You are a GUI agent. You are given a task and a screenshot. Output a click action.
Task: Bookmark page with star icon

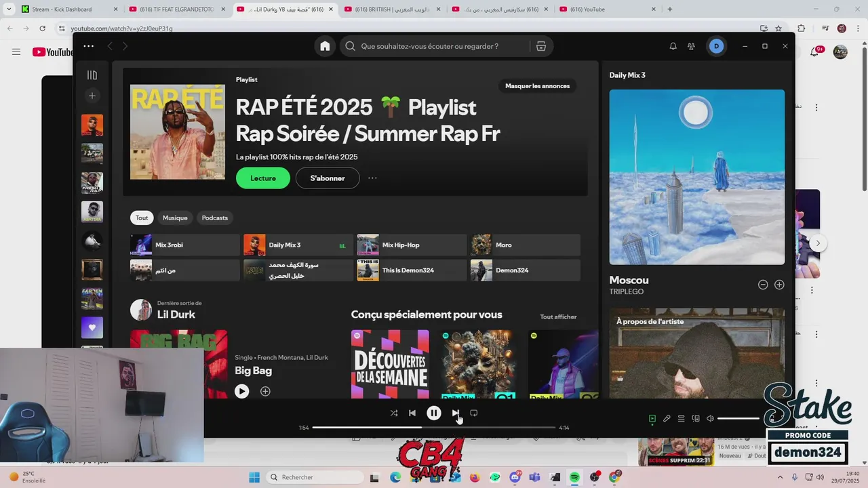[778, 28]
